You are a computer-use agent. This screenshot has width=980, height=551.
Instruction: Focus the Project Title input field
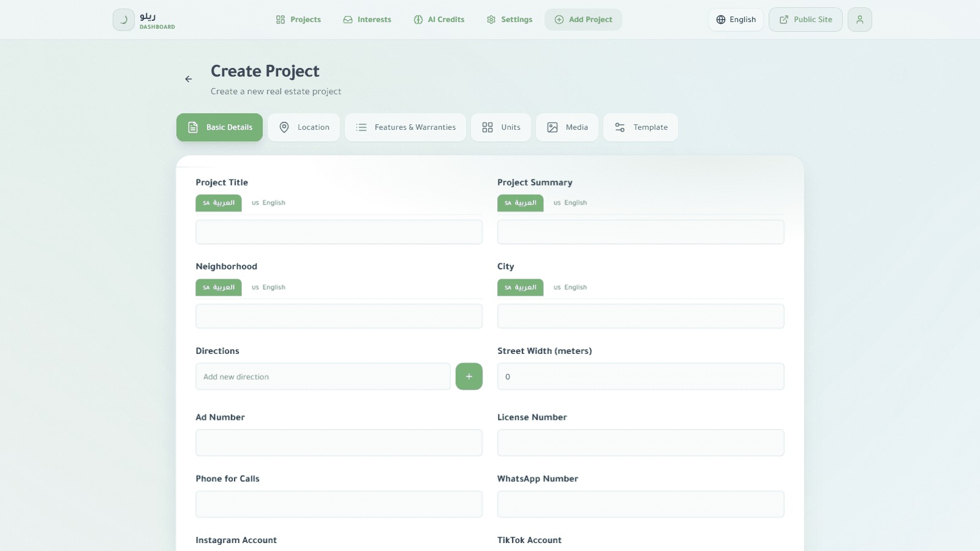click(x=339, y=232)
